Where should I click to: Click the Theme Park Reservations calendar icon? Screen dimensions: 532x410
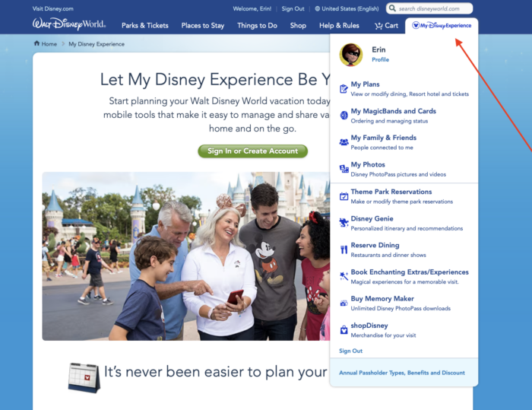pos(344,196)
